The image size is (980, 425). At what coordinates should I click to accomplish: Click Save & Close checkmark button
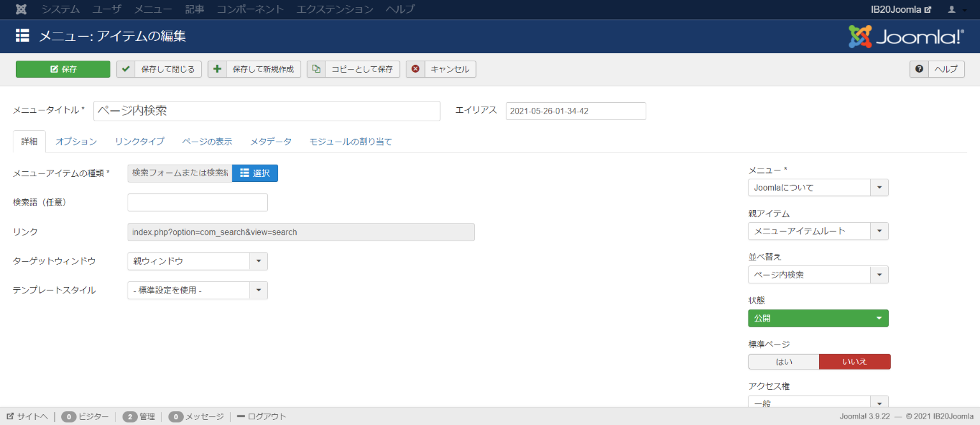tap(159, 69)
